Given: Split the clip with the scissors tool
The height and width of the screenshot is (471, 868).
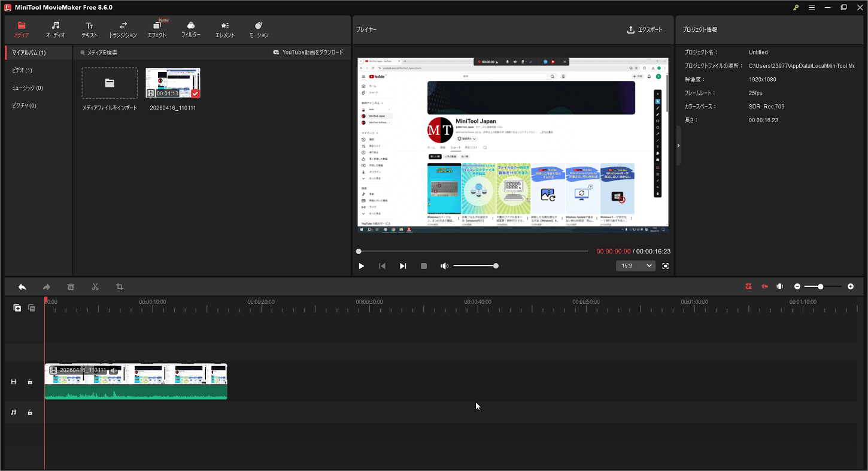Looking at the screenshot, I should point(95,287).
